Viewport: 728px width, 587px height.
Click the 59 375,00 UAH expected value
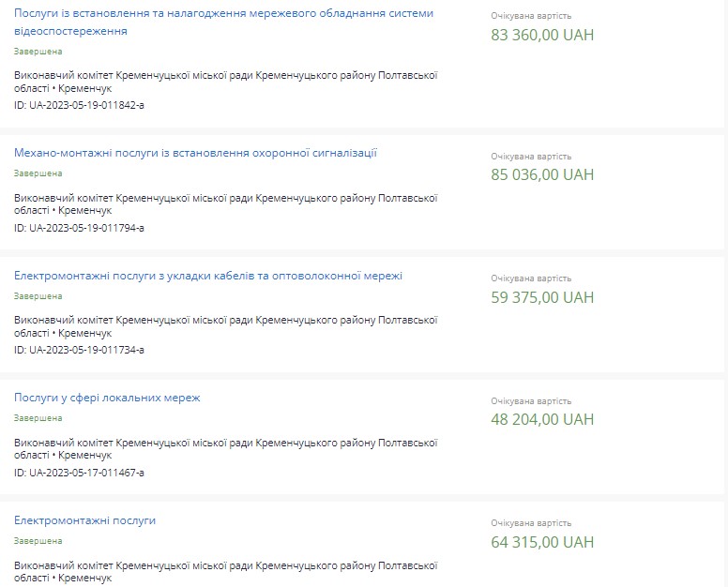[542, 297]
